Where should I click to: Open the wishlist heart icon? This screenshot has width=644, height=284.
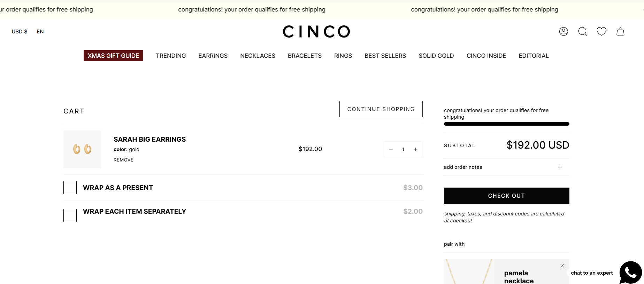(601, 31)
